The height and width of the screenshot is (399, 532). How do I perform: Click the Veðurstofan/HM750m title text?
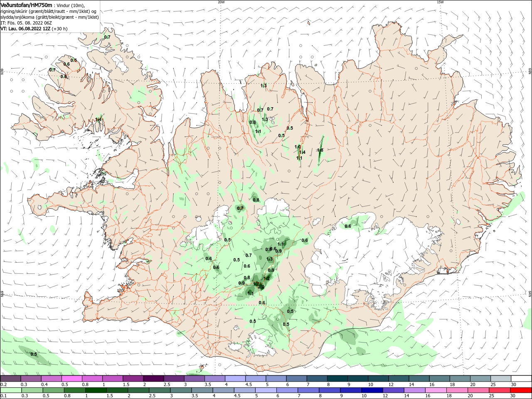[26, 5]
